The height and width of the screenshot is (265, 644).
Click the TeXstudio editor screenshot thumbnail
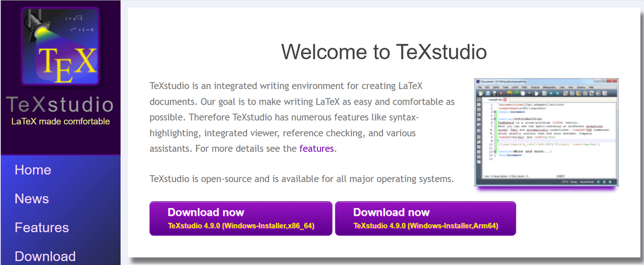pyautogui.click(x=546, y=132)
